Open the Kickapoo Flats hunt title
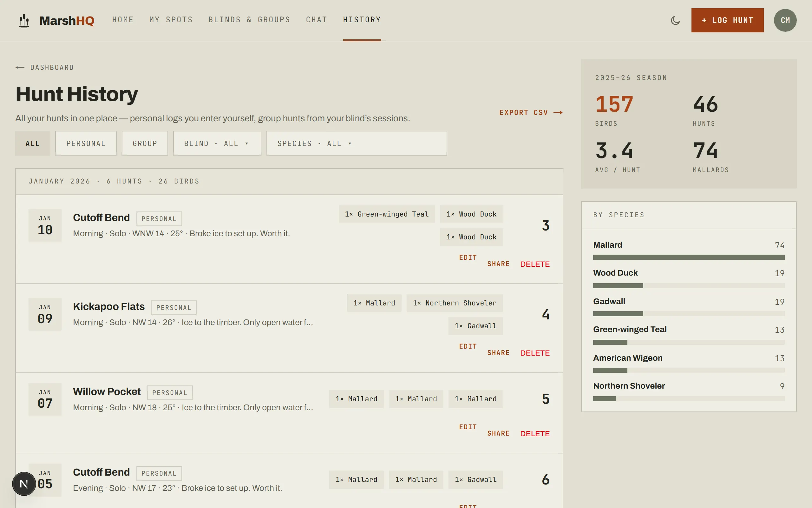Image resolution: width=812 pixels, height=508 pixels. pyautogui.click(x=109, y=306)
